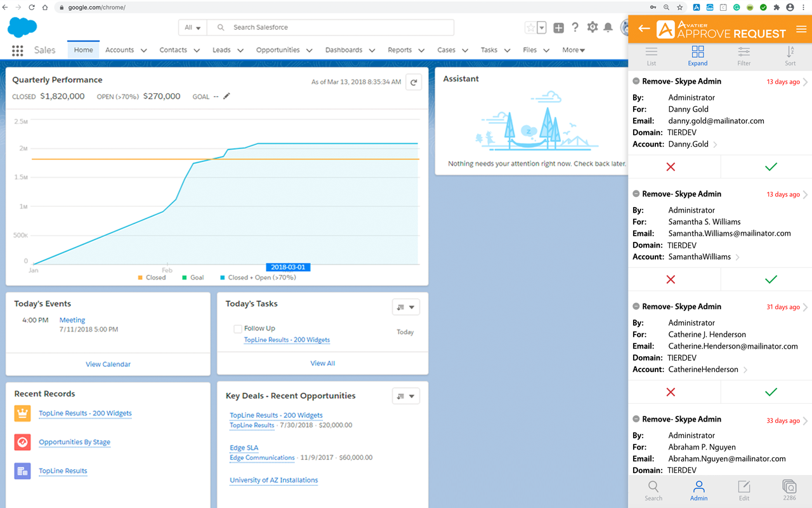Click the Avatier extension icon in Chrome toolbar
The width and height of the screenshot is (812, 508).
click(x=697, y=8)
